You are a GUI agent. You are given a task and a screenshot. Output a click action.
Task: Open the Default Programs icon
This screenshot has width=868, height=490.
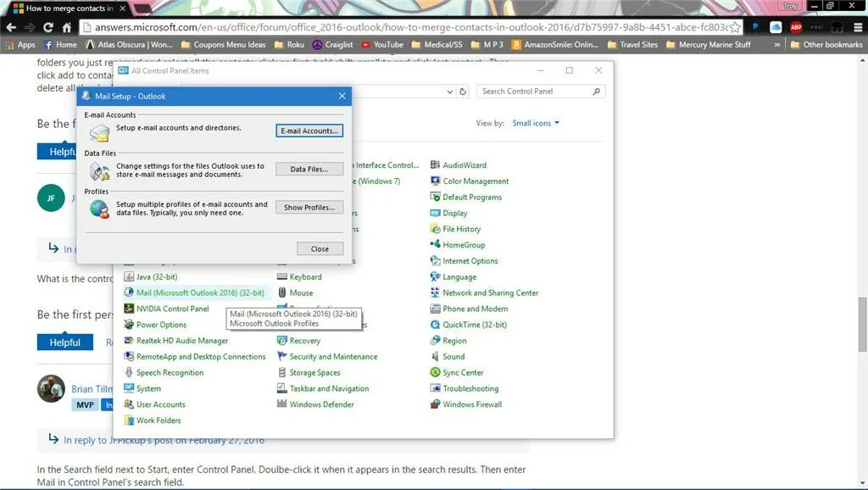[x=466, y=198]
